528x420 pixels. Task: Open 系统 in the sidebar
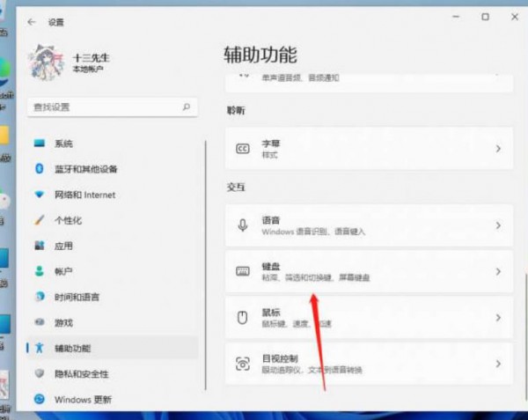(x=112, y=144)
